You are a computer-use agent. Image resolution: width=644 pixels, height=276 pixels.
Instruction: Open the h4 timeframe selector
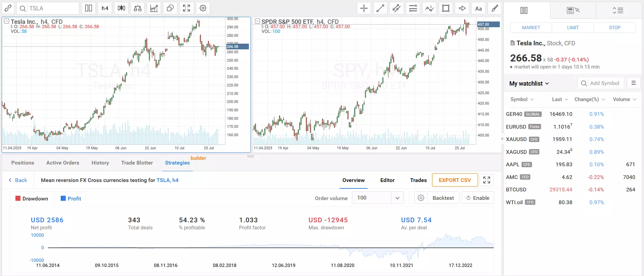105,8
